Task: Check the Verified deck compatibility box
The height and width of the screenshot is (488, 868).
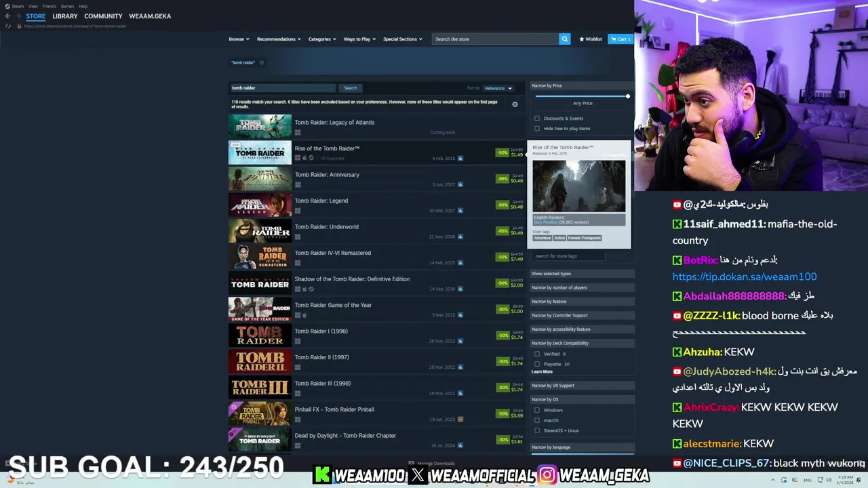Action: tap(537, 354)
